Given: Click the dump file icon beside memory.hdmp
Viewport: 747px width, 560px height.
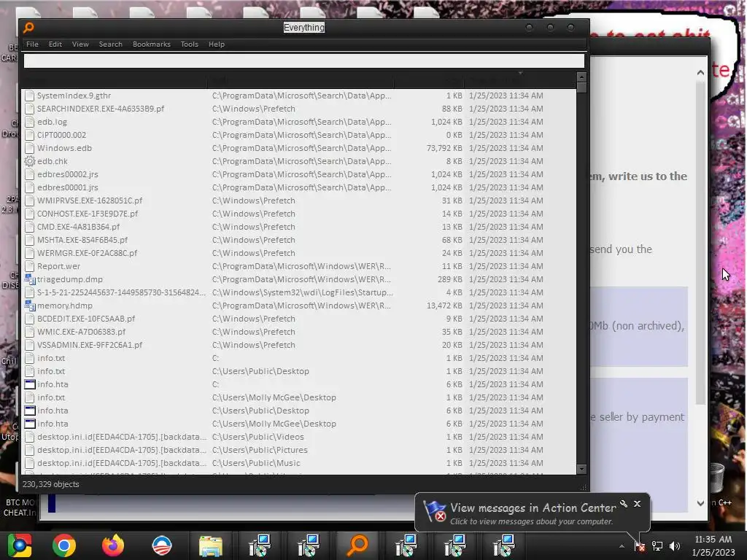Looking at the screenshot, I should (29, 306).
